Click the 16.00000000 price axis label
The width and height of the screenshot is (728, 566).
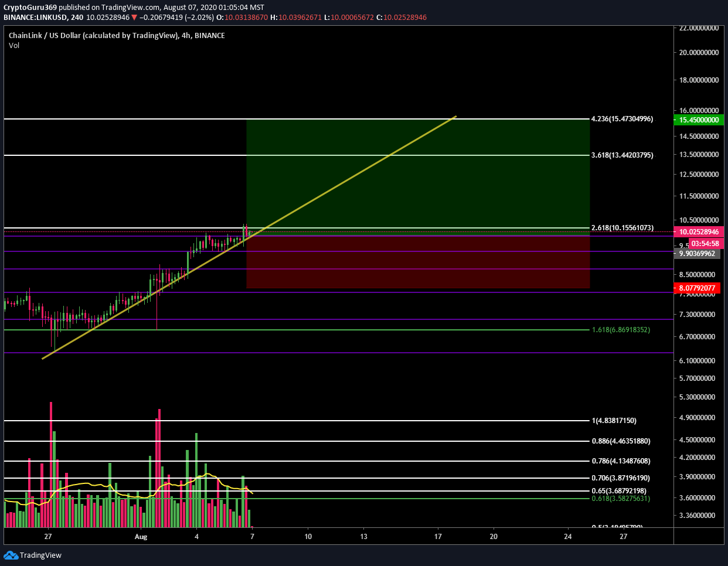click(699, 111)
